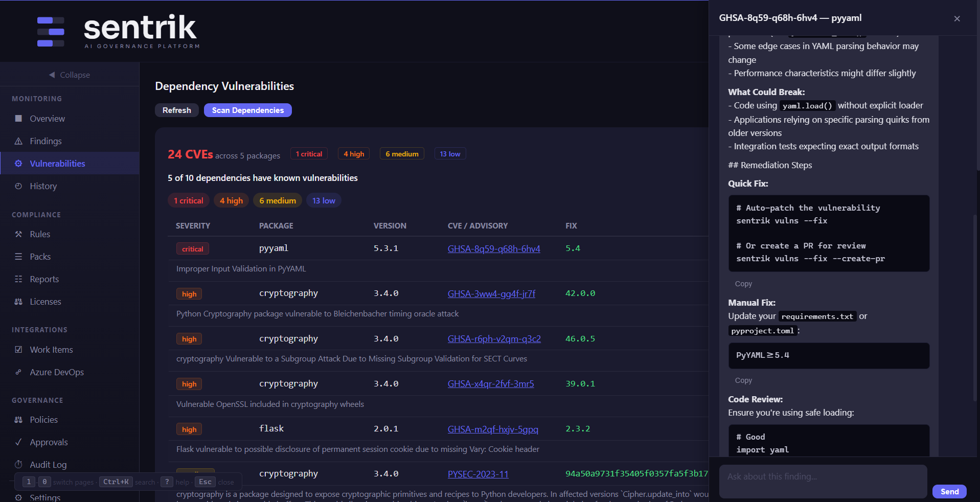980x502 pixels.
Task: Click the Policies scales icon
Action: click(x=18, y=420)
